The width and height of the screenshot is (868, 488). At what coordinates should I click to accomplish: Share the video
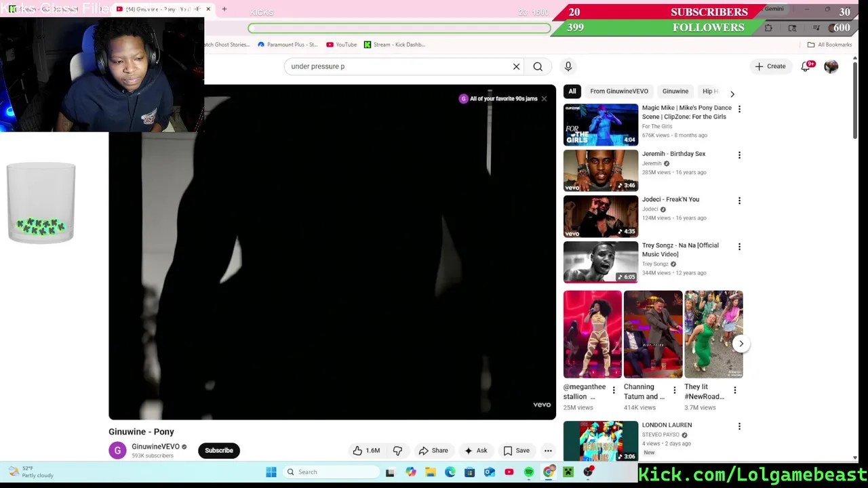[x=433, y=451]
